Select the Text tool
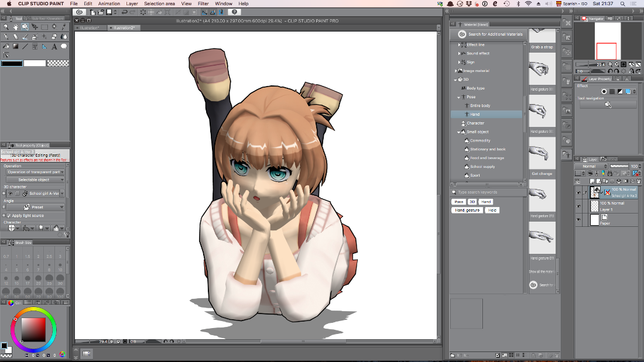644x362 pixels. (x=53, y=47)
